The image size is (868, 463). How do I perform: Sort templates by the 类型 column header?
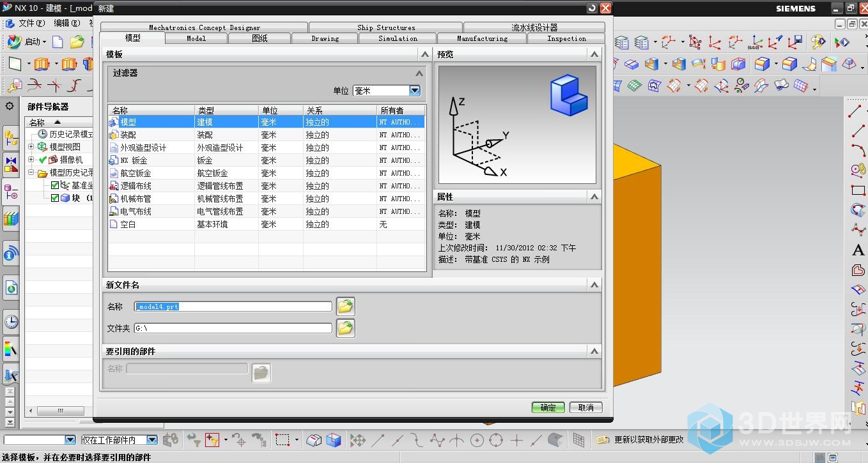[226, 110]
